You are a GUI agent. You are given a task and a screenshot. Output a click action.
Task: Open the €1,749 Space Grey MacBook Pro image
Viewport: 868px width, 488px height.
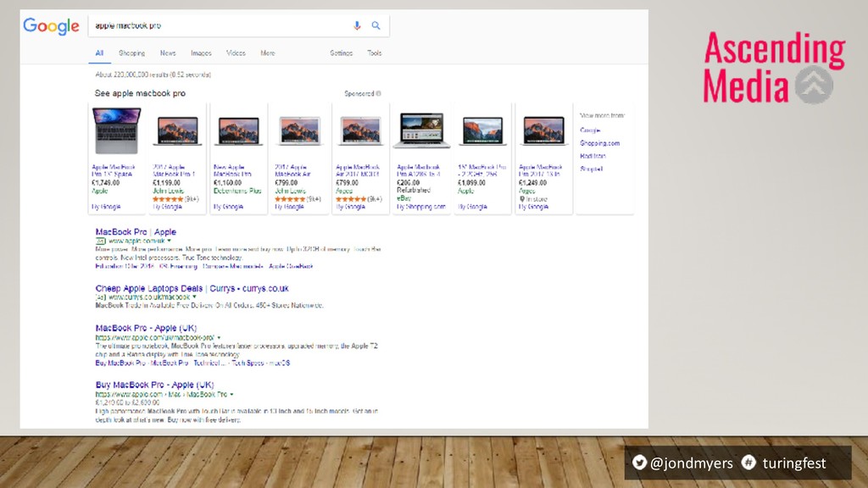point(117,131)
